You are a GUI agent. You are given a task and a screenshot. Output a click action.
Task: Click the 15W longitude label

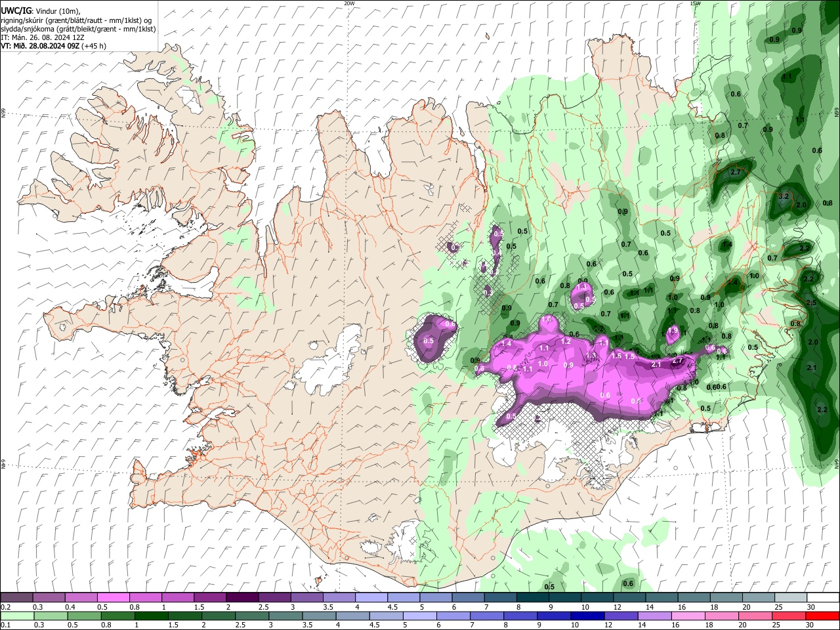[x=696, y=3]
